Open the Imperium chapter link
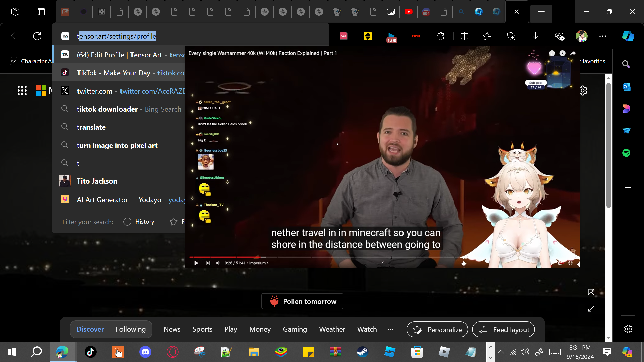This screenshot has width=644, height=362. tap(259, 263)
